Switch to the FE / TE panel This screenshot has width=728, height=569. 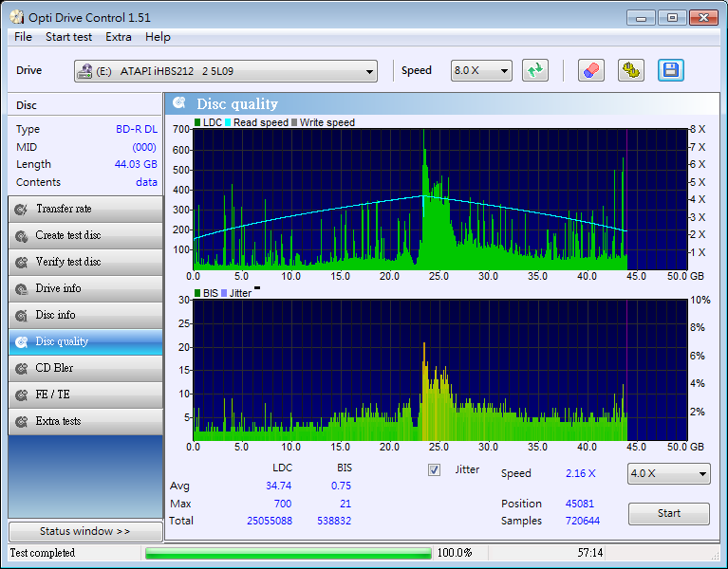click(x=84, y=395)
